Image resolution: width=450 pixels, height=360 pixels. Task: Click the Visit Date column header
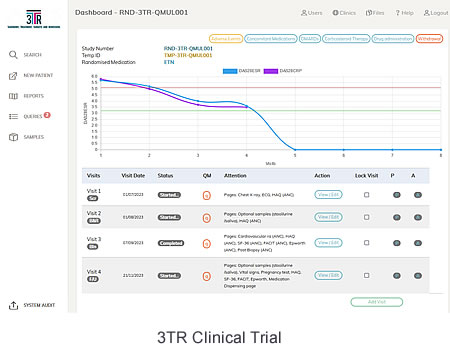133,176
